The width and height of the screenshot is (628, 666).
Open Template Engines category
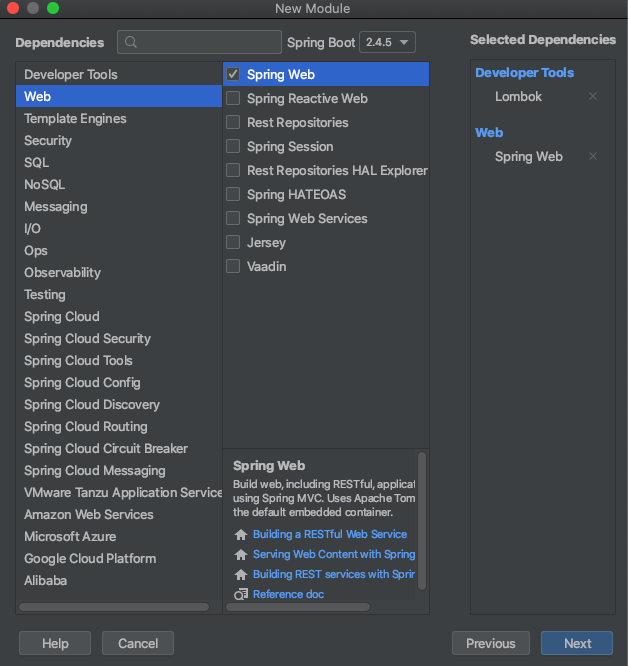click(119, 119)
